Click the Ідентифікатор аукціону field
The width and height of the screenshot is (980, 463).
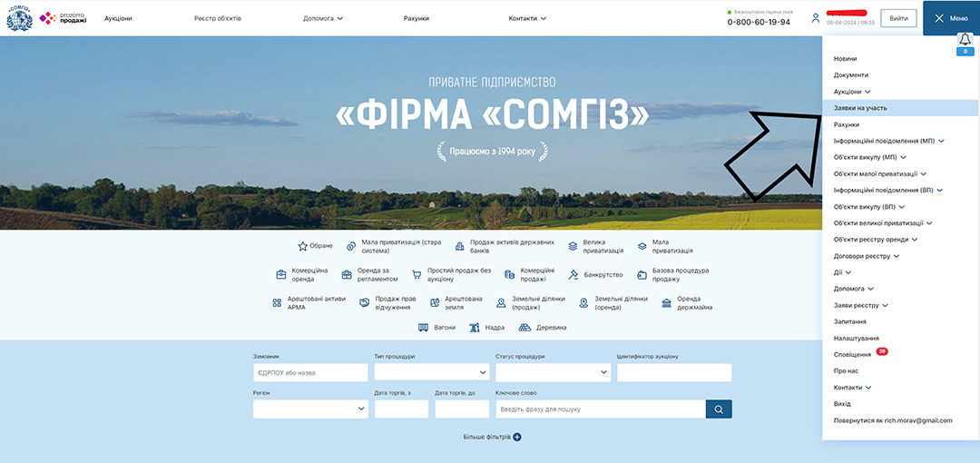pos(674,372)
